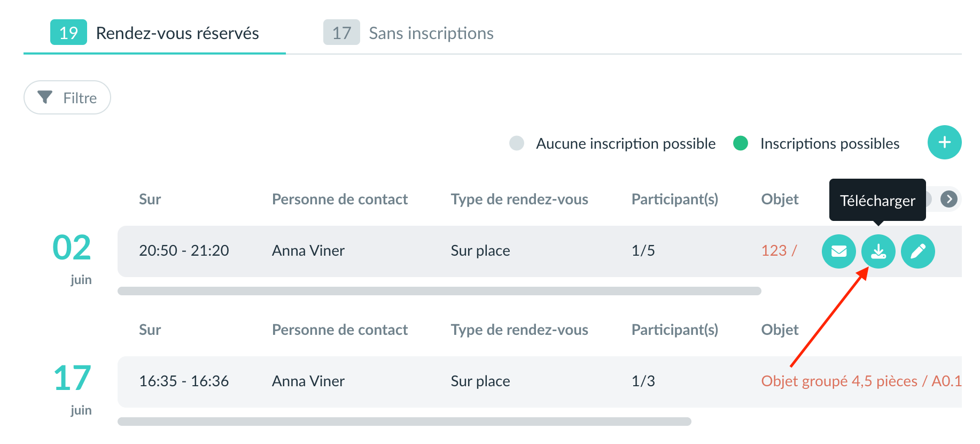Click the download (Télécharger) icon

[x=878, y=251]
